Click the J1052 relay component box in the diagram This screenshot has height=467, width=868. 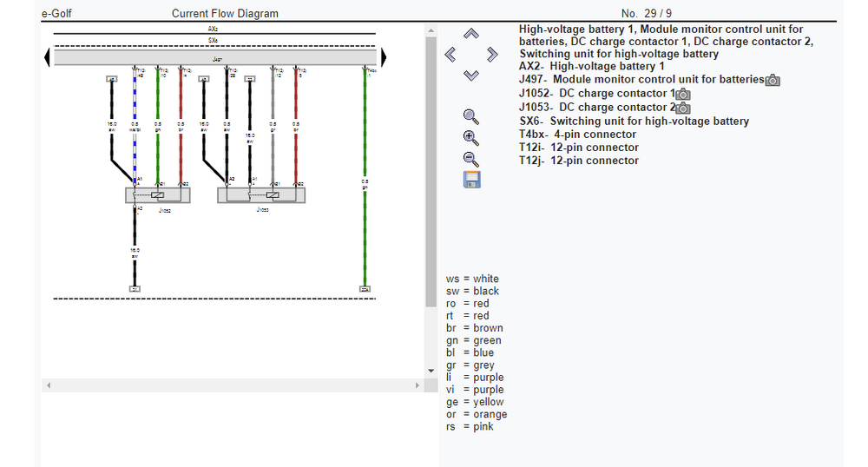[157, 195]
